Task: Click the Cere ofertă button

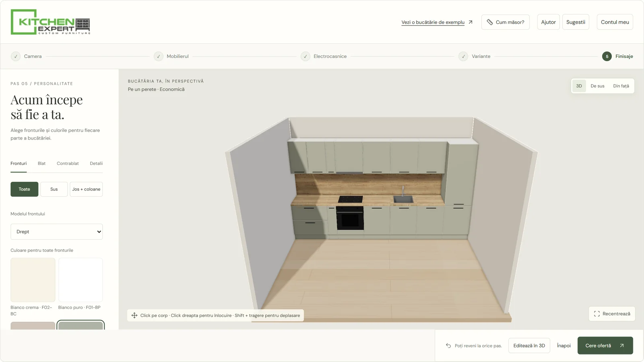Action: (x=605, y=346)
